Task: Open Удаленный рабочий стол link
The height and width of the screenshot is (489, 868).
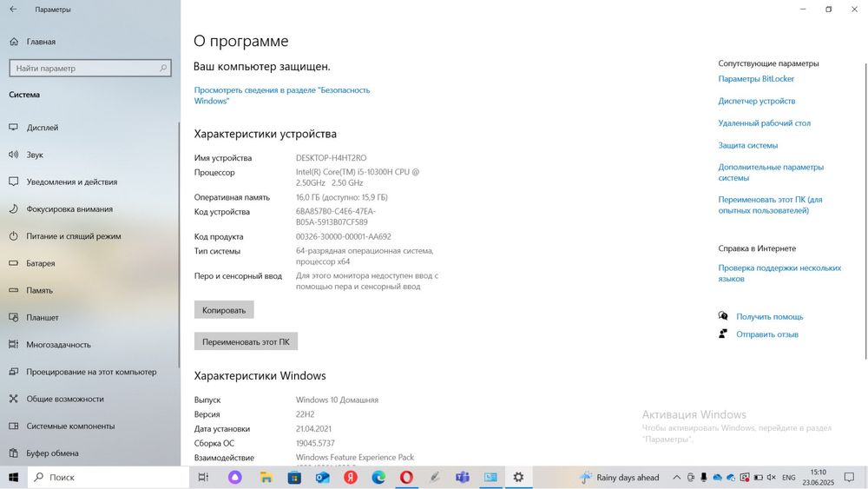Action: (x=765, y=123)
